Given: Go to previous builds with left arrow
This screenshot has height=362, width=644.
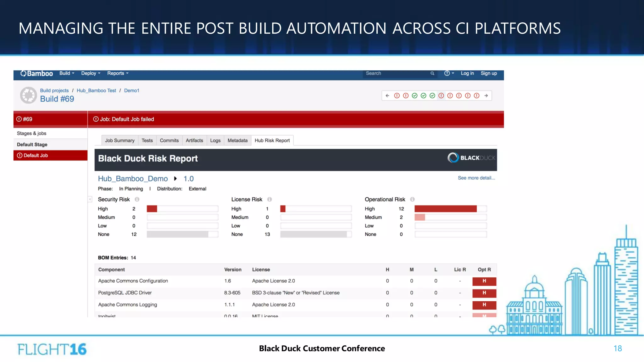Looking at the screenshot, I should 387,96.
